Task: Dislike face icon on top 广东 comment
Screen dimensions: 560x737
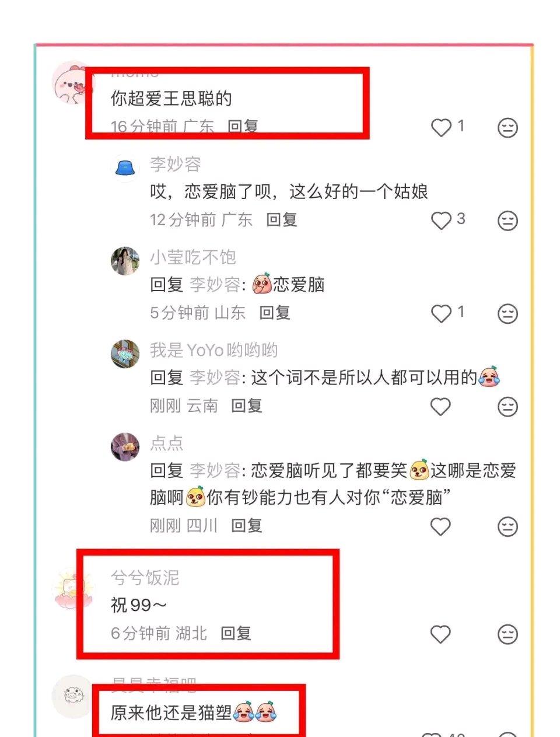Action: coord(508,127)
